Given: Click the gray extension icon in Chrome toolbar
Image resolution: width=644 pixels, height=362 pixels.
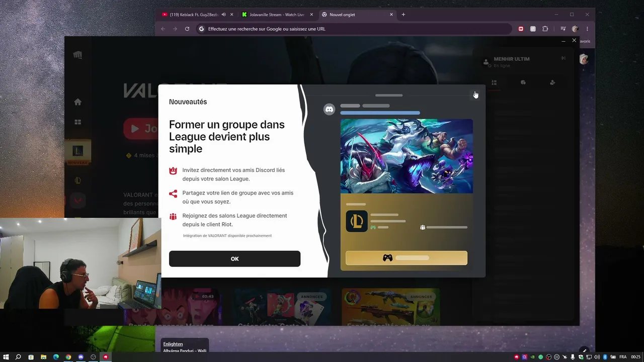Looking at the screenshot, I should click(533, 29).
